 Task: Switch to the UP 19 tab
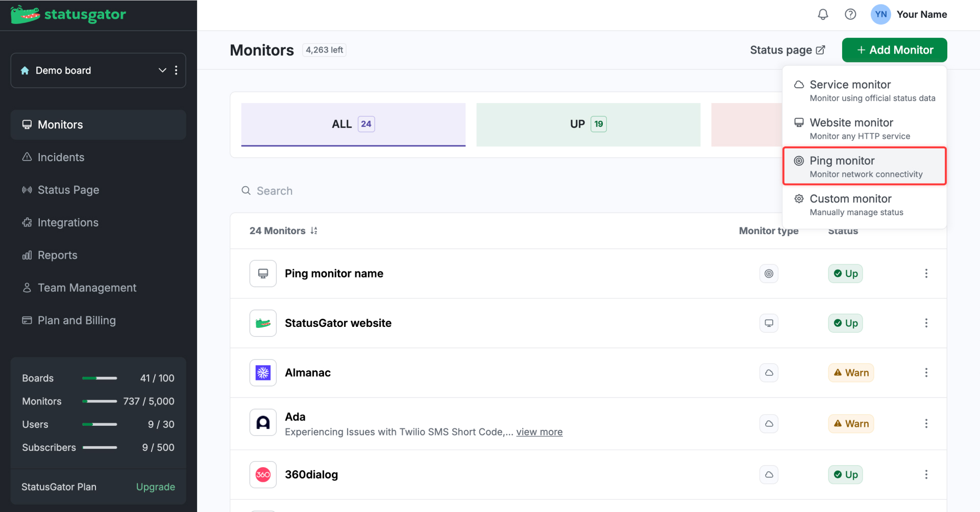coord(588,124)
